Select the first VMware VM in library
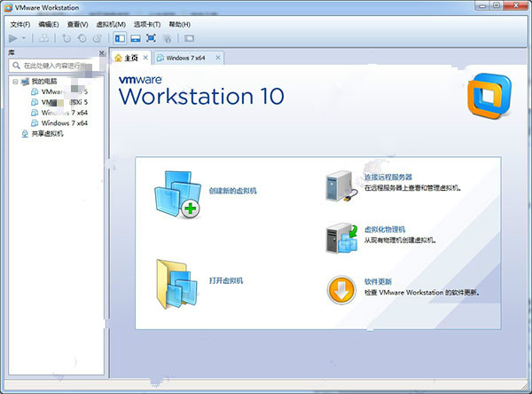This screenshot has width=532, height=394. pos(65,91)
